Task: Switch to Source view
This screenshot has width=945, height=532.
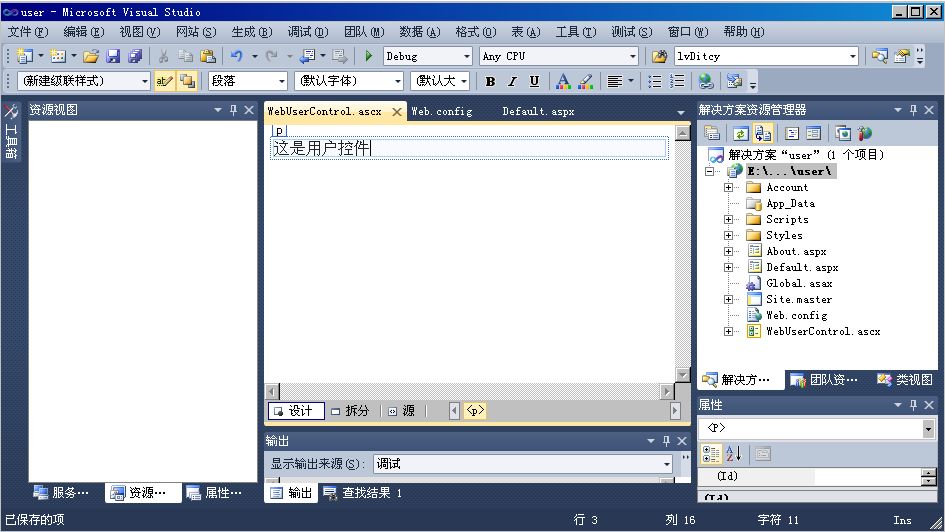Action: (401, 411)
